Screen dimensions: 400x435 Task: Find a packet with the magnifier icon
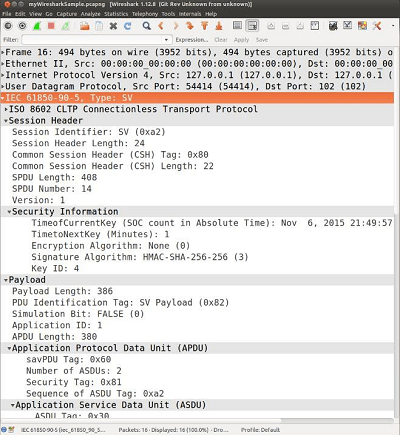click(x=146, y=26)
